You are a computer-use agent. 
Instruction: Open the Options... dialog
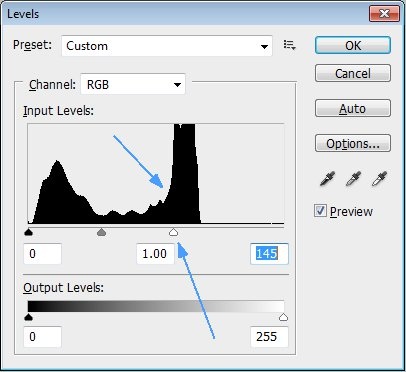pos(353,143)
